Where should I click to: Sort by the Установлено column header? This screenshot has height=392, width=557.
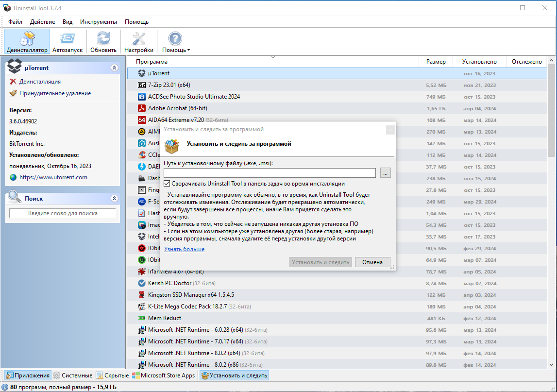[x=479, y=62]
